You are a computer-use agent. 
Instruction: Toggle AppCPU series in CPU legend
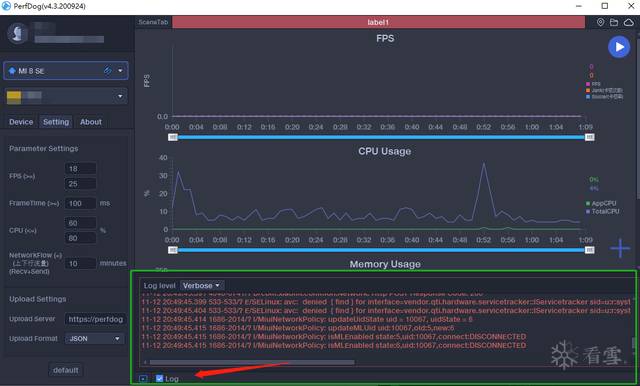pos(601,203)
